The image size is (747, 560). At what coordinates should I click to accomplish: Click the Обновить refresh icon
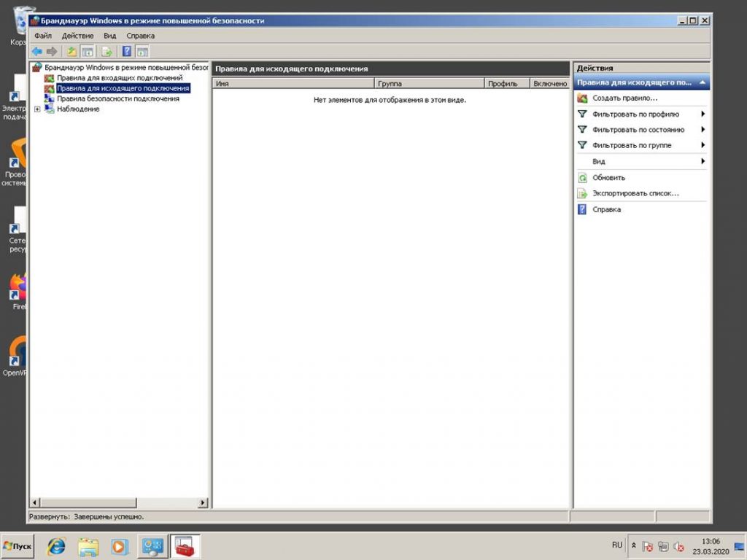click(582, 178)
